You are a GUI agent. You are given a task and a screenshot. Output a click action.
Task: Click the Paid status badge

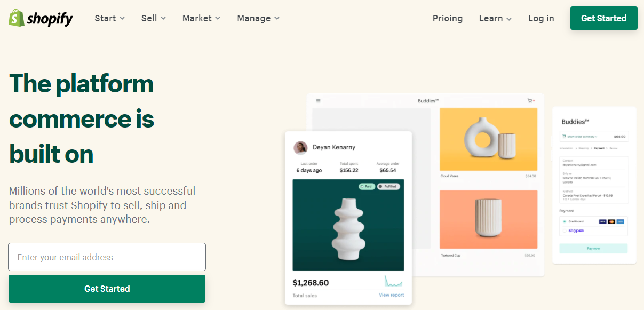coord(366,186)
